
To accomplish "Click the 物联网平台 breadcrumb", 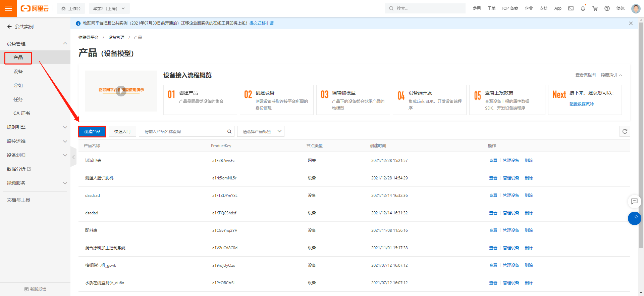I will [x=89, y=38].
